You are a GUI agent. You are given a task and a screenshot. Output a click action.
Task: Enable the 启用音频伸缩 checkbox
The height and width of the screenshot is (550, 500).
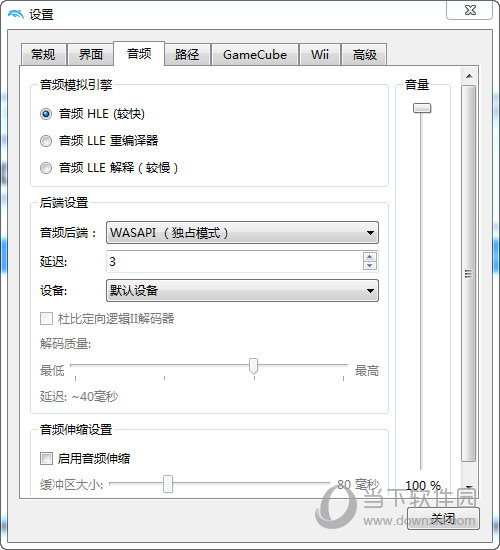click(46, 458)
